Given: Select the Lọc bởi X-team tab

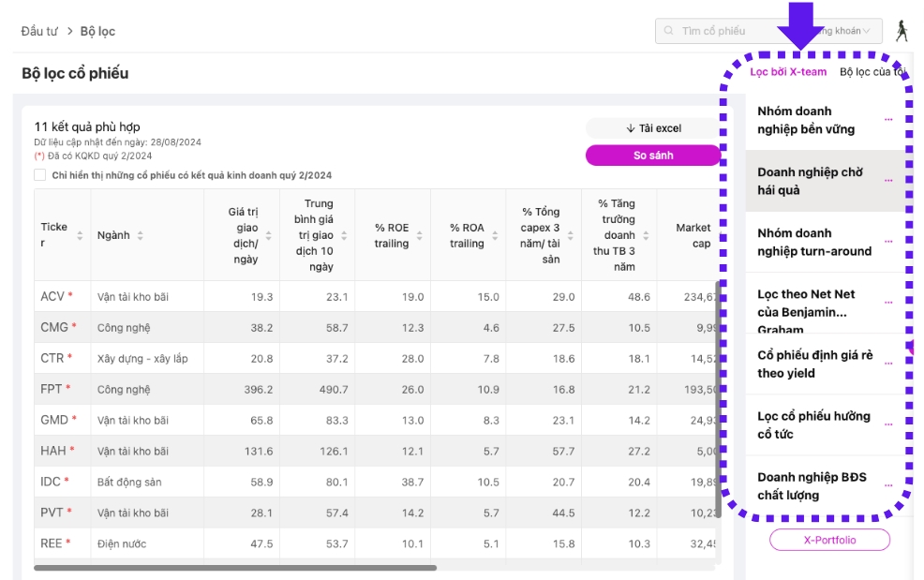Looking at the screenshot, I should (x=788, y=72).
